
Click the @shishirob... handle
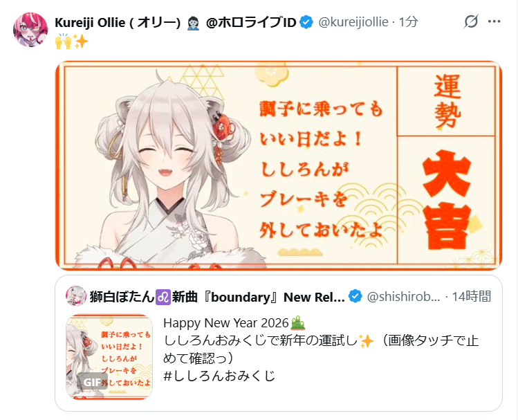[x=403, y=297]
